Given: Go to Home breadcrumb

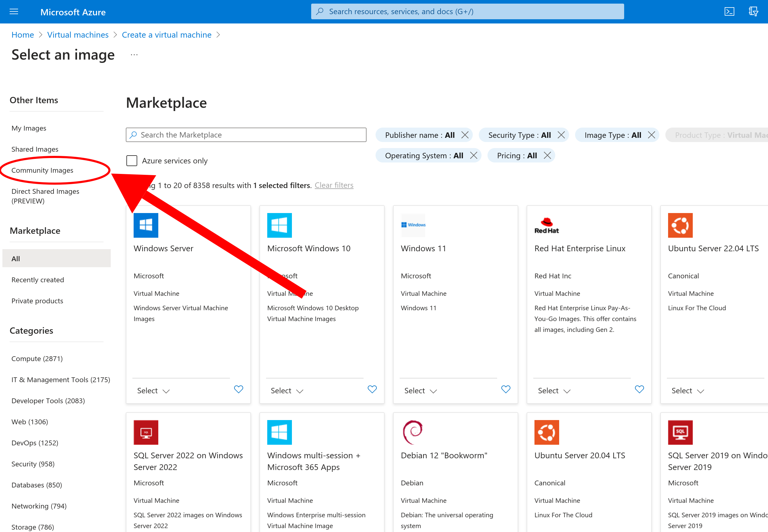Looking at the screenshot, I should (x=23, y=35).
